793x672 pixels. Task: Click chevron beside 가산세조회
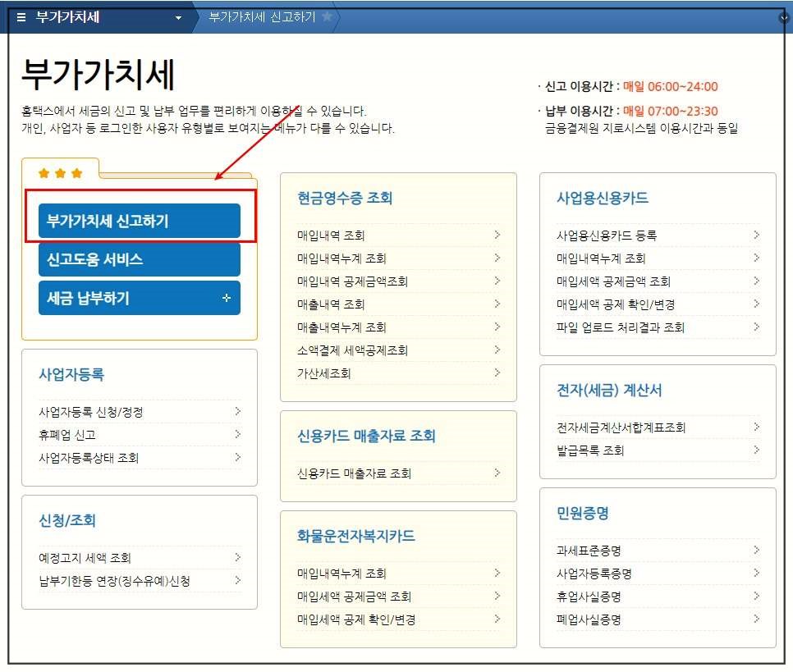click(497, 373)
